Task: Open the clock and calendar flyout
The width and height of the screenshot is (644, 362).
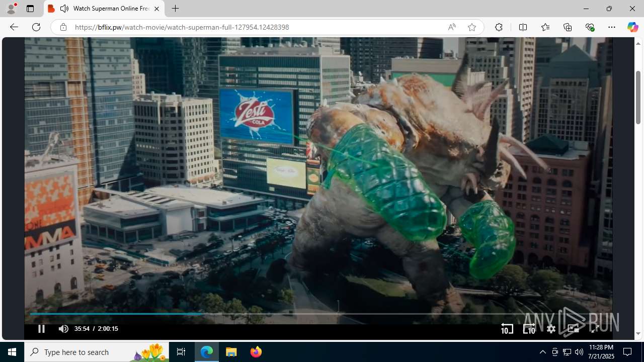Action: coord(601,352)
